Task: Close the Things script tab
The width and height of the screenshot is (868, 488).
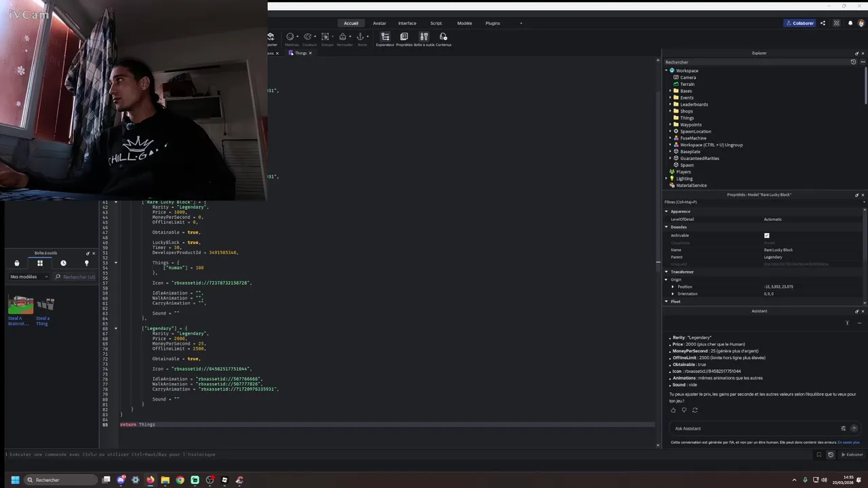Action: [311, 53]
